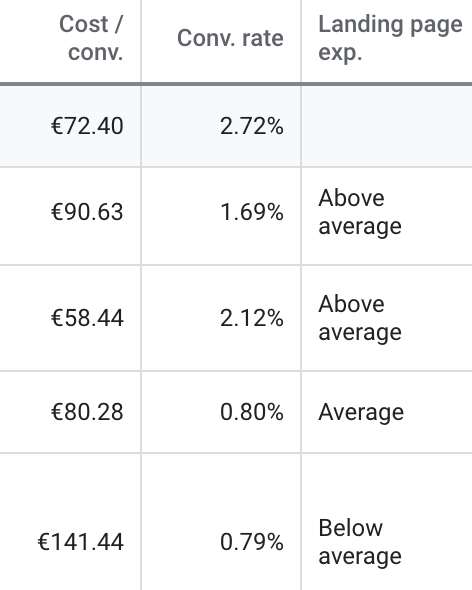The height and width of the screenshot is (590, 472).
Task: Click the divider between Conv. rate and Landing page headers
Action: (301, 41)
